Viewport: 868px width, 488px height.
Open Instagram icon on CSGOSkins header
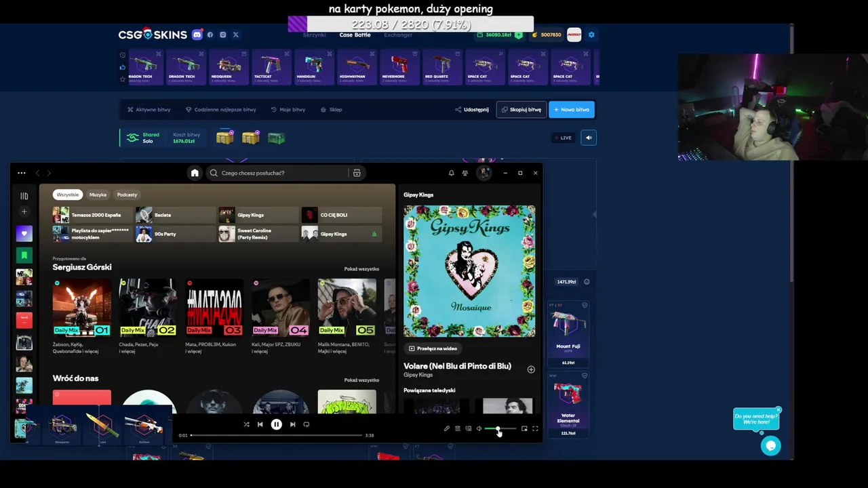coord(222,35)
